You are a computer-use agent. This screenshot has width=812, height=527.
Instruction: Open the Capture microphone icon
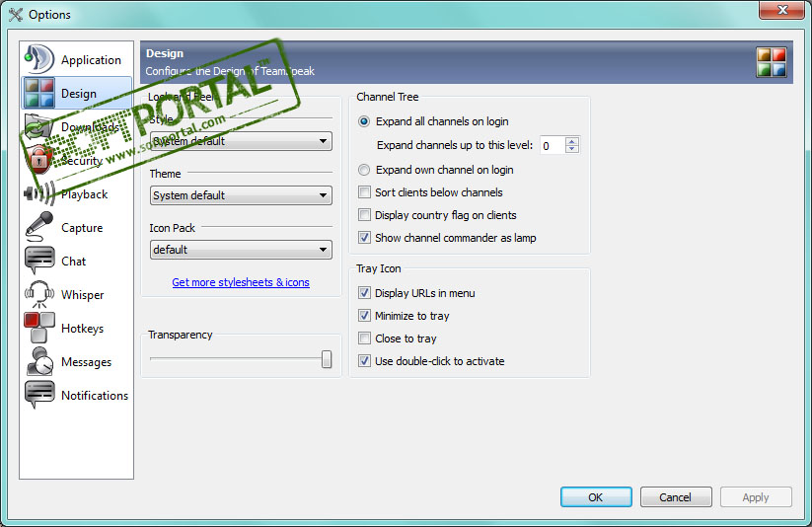coord(39,227)
